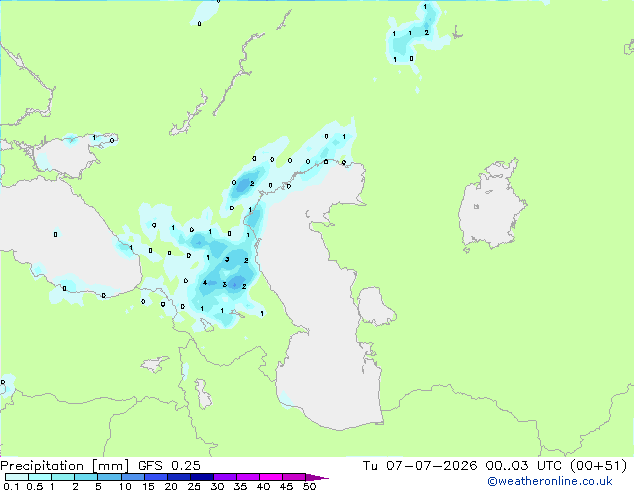Click the '0.1' legend scale label
This screenshot has width=634, height=490.
[x=11, y=486]
